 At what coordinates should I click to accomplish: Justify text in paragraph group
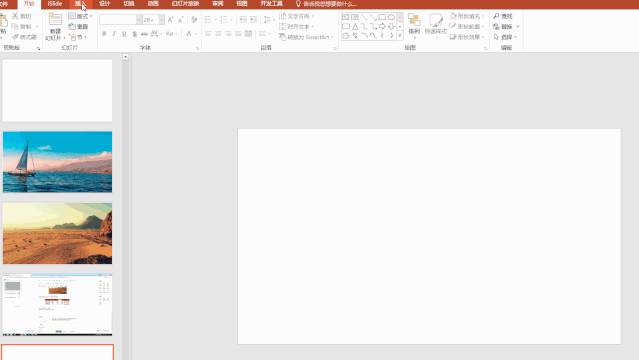point(238,33)
